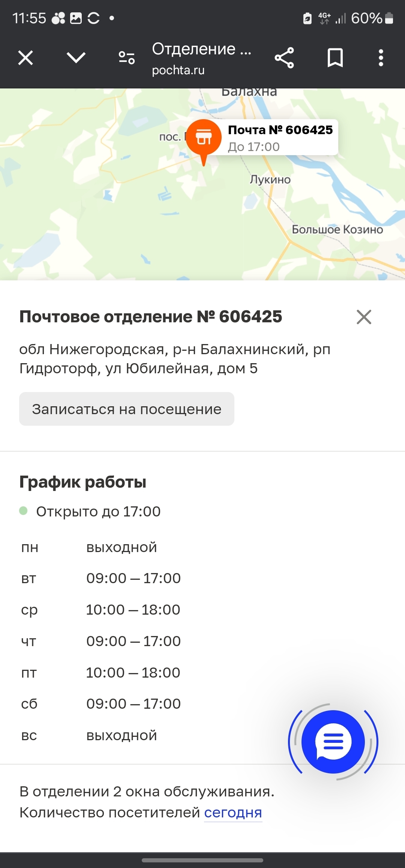Open the blue chat assistant button

pos(333,742)
